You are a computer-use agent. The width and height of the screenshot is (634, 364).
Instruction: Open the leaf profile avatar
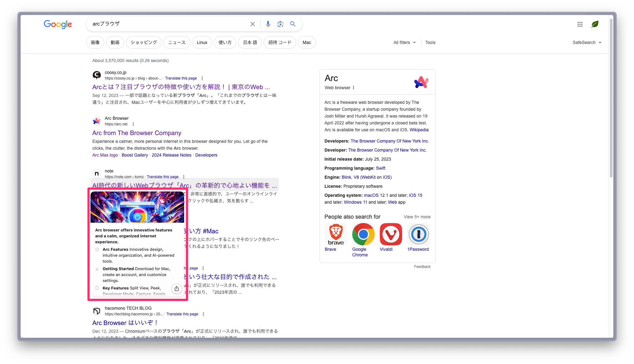point(595,24)
